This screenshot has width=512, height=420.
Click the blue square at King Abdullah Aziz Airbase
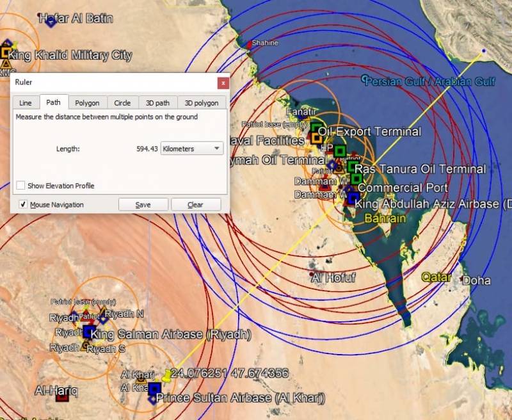pyautogui.click(x=353, y=198)
